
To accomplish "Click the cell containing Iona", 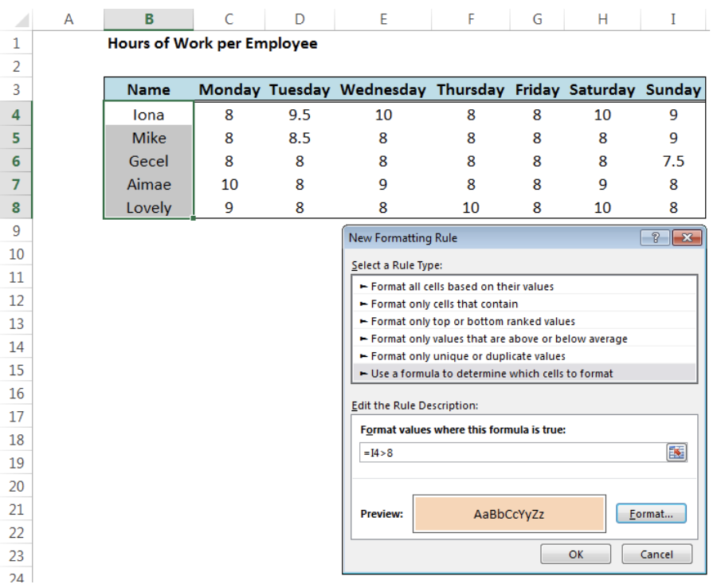I will click(147, 113).
